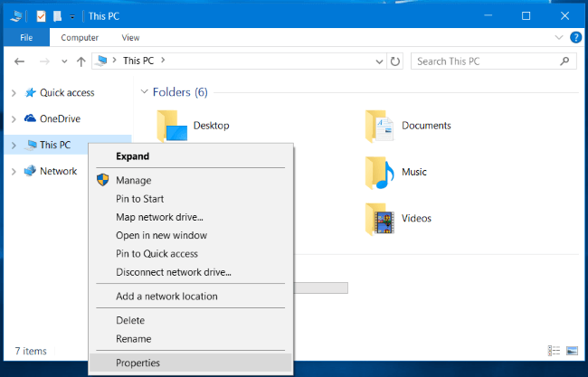Image resolution: width=588 pixels, height=377 pixels.
Task: Click the 7 items status text
Action: (x=31, y=351)
